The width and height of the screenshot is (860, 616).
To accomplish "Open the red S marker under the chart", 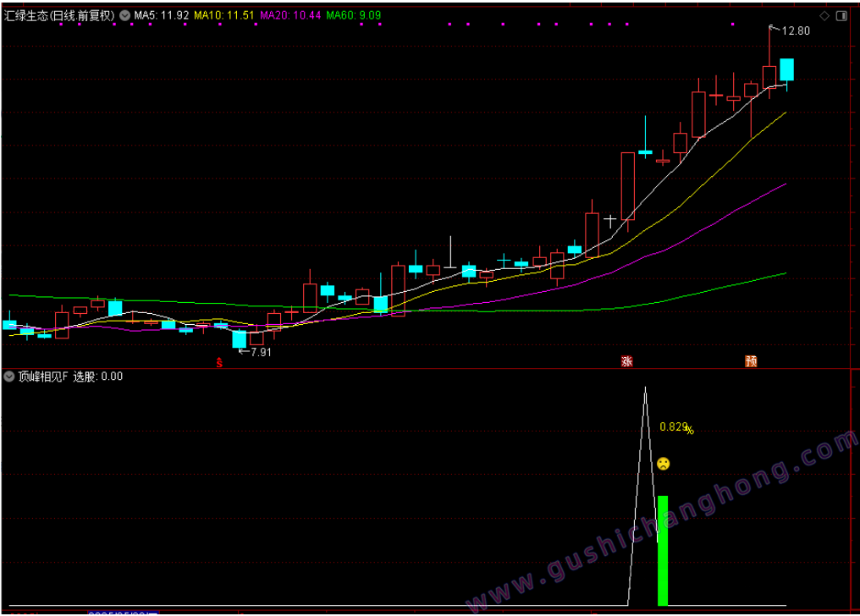I will point(219,362).
